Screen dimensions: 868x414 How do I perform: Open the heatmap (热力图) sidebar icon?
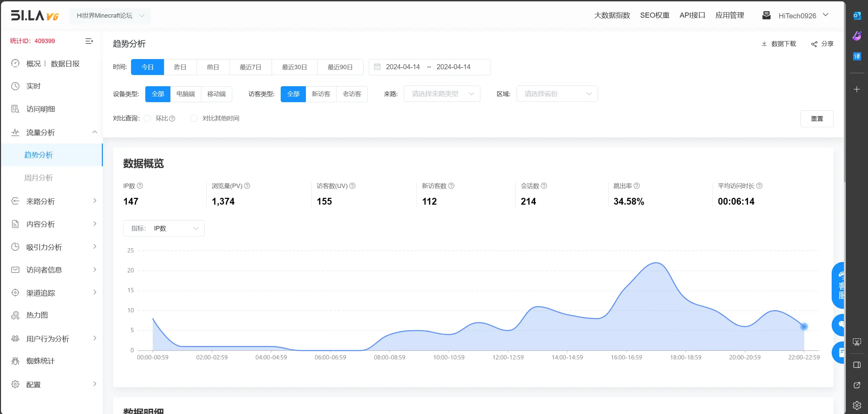(x=15, y=315)
